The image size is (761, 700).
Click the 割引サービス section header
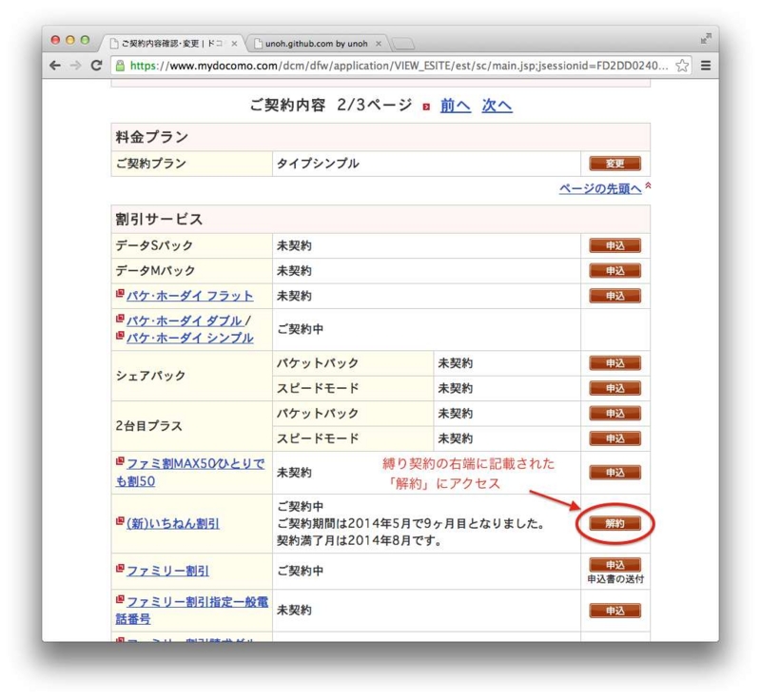(x=380, y=220)
